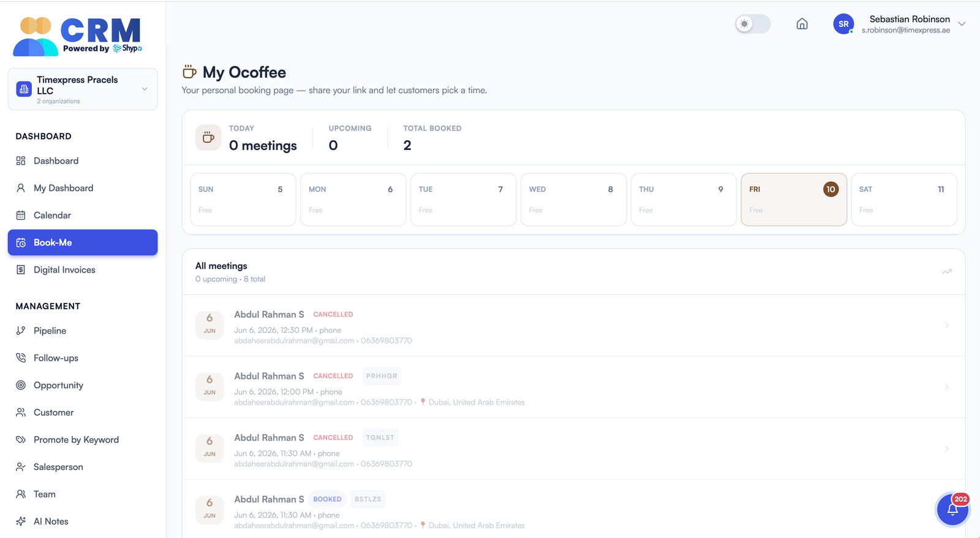The width and height of the screenshot is (980, 538).
Task: Open the Team page
Action: pyautogui.click(x=83, y=494)
